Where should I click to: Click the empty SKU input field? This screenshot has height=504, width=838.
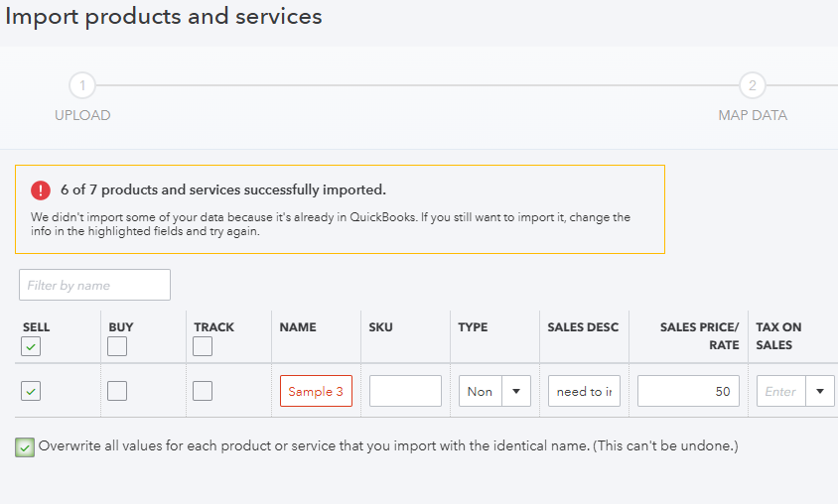(x=405, y=391)
